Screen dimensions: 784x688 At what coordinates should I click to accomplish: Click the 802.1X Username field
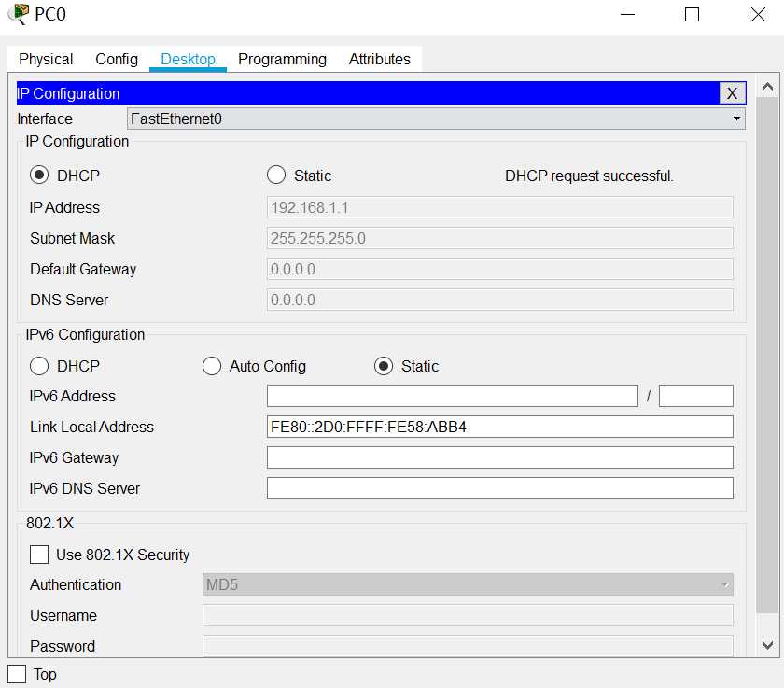point(468,615)
